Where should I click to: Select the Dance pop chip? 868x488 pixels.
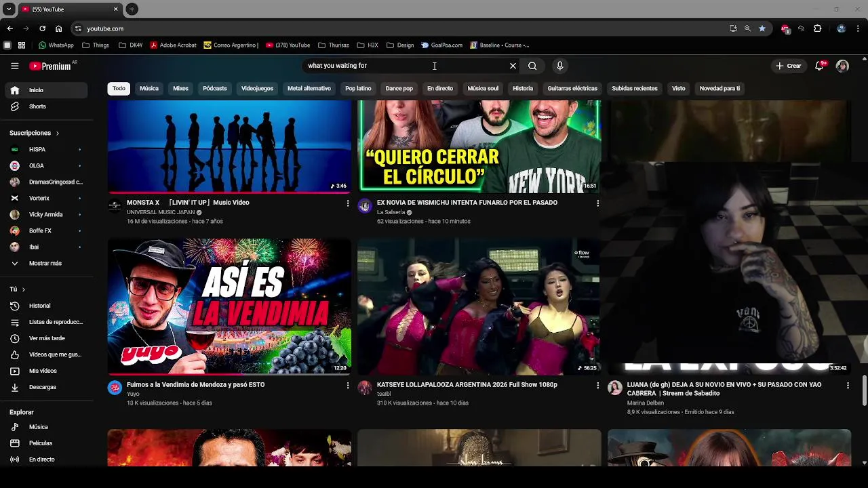coord(399,89)
